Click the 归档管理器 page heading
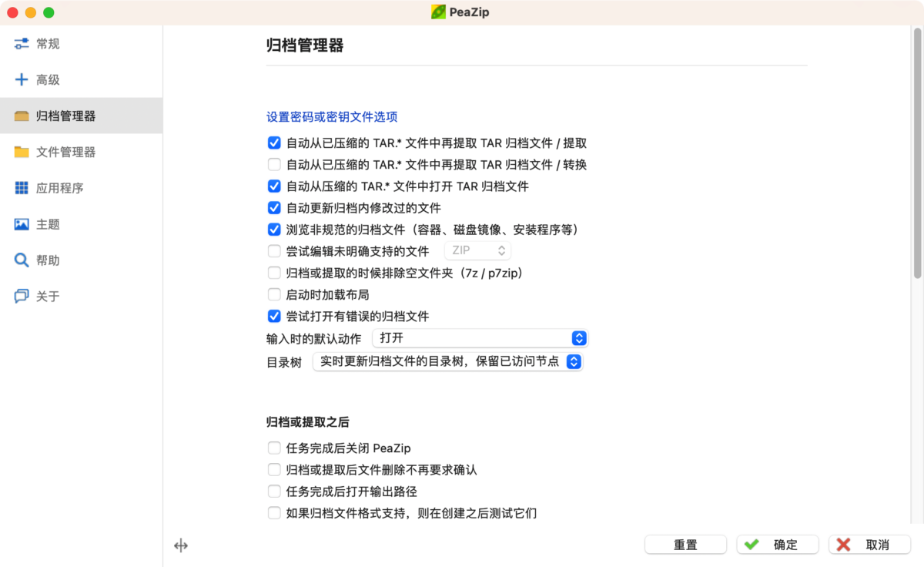This screenshot has width=924, height=567. click(x=305, y=45)
